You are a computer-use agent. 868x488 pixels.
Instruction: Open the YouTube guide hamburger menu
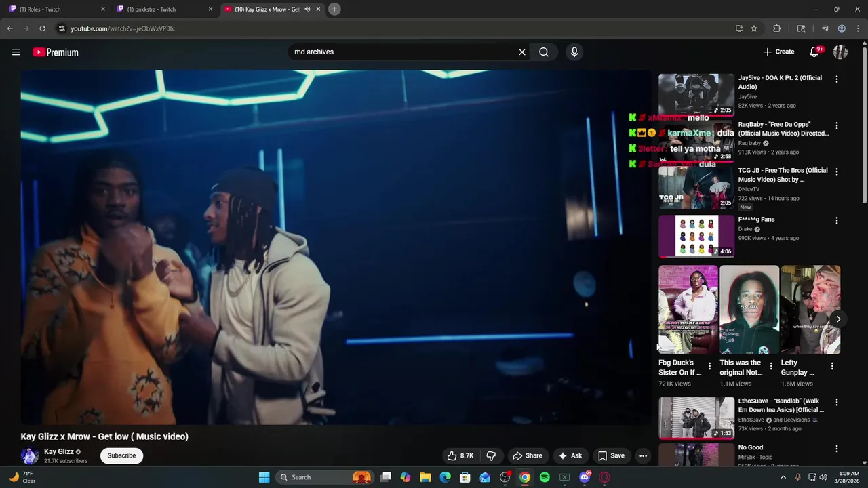point(16,52)
